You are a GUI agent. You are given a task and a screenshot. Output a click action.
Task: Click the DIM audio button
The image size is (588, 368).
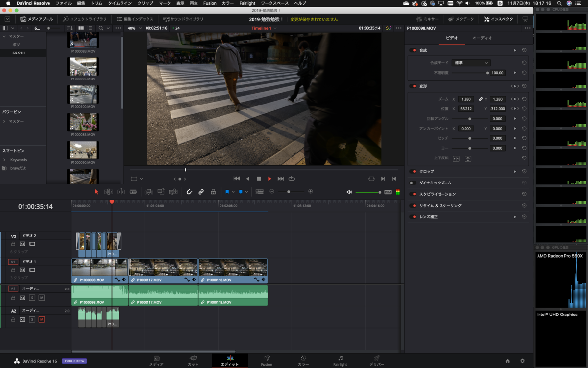coord(388,192)
